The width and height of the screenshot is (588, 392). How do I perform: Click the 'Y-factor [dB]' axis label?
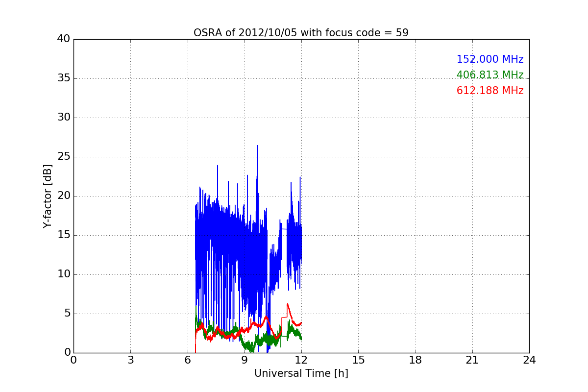[x=48, y=196]
